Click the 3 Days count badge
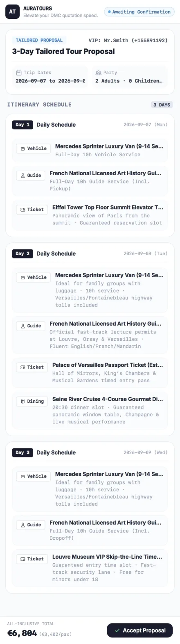 [x=162, y=105]
